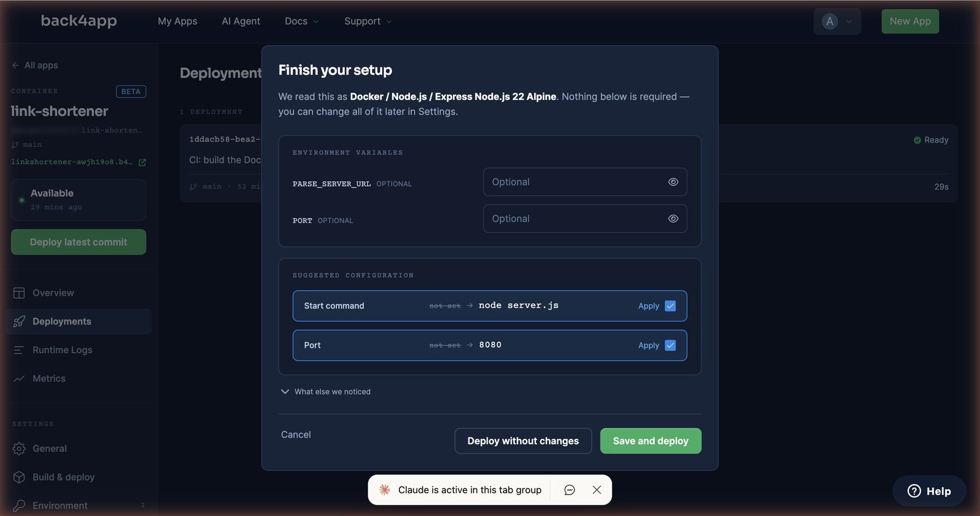The image size is (980, 516).
Task: Click the Claude starburst logo icon
Action: tap(385, 490)
